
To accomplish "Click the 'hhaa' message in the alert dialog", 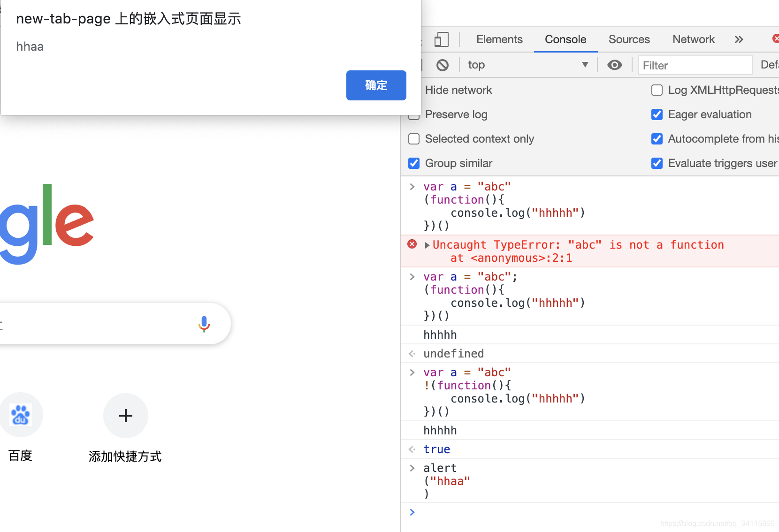I will point(30,46).
